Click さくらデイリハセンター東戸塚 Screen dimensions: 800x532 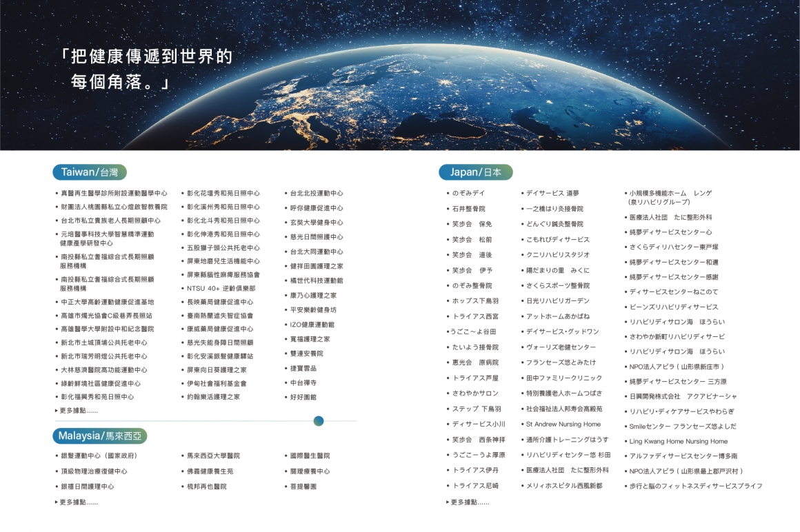pyautogui.click(x=674, y=247)
